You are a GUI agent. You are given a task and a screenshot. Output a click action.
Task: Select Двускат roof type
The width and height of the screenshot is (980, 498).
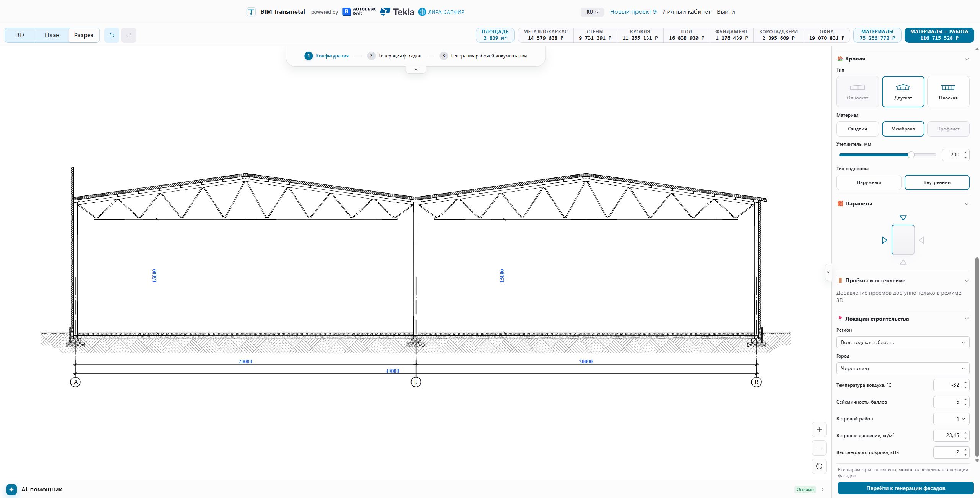pyautogui.click(x=903, y=92)
